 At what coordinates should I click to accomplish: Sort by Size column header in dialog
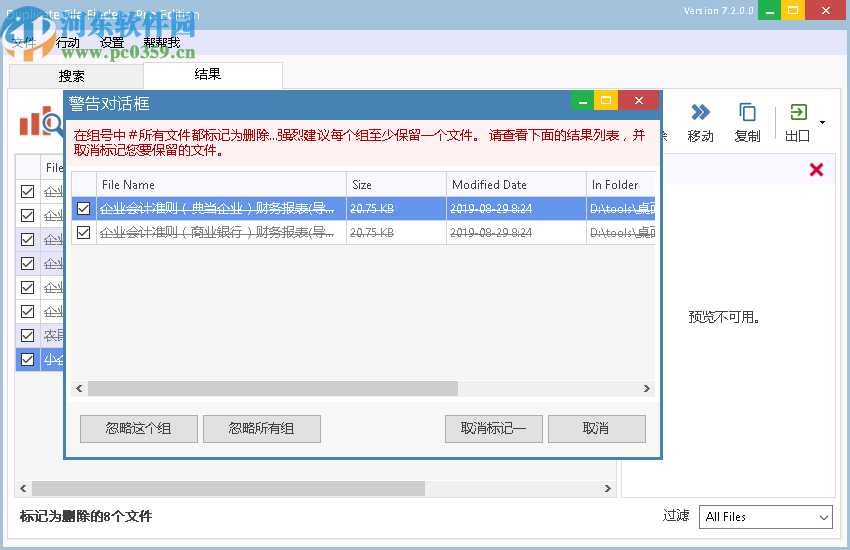click(x=396, y=185)
